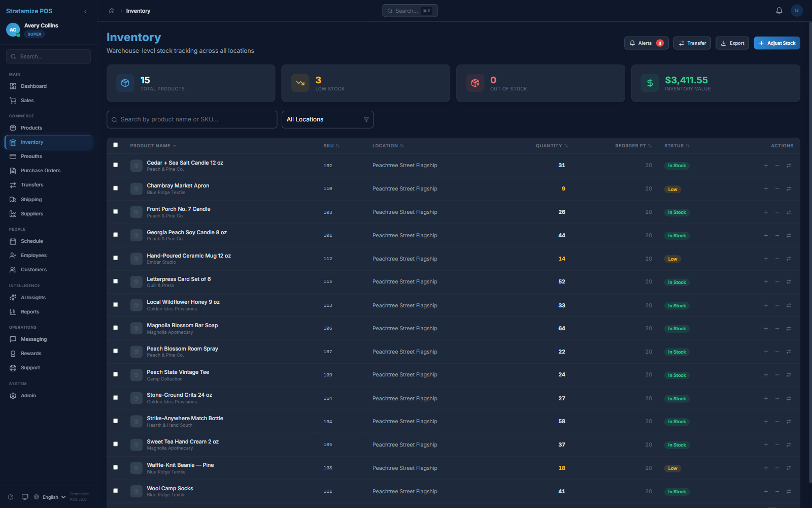Image resolution: width=812 pixels, height=508 pixels.
Task: Open the All Locations filter dropdown
Action: point(327,119)
